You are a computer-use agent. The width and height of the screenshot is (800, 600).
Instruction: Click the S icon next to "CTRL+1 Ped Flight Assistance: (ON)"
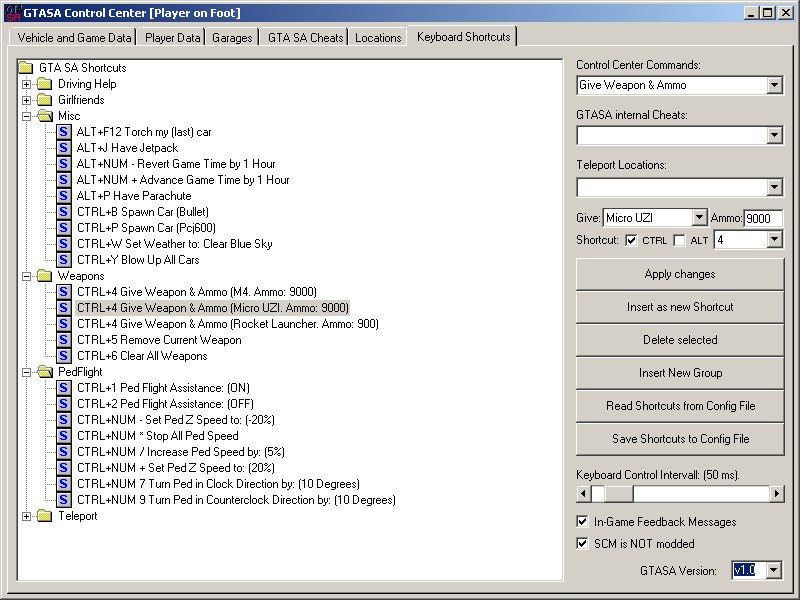pyautogui.click(x=62, y=387)
